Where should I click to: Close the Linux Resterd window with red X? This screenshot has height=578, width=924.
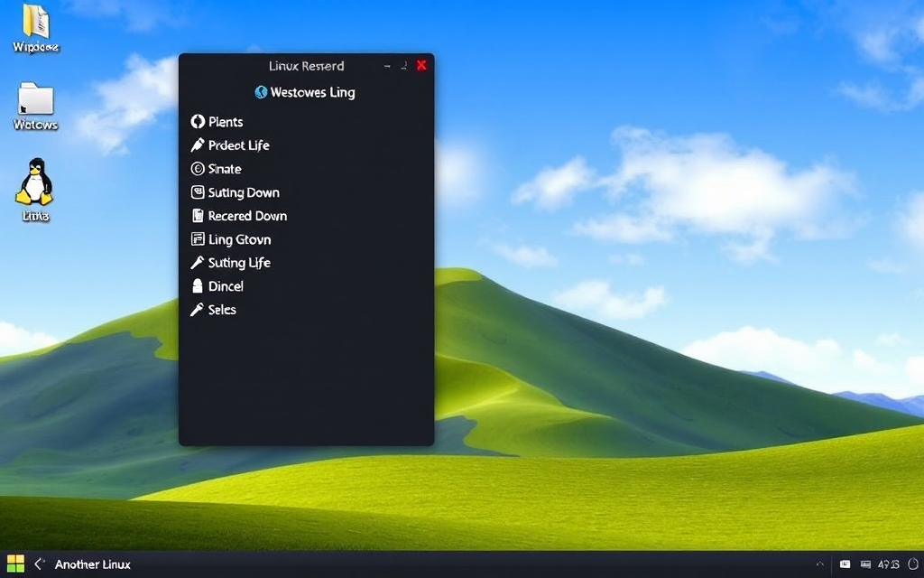421,65
